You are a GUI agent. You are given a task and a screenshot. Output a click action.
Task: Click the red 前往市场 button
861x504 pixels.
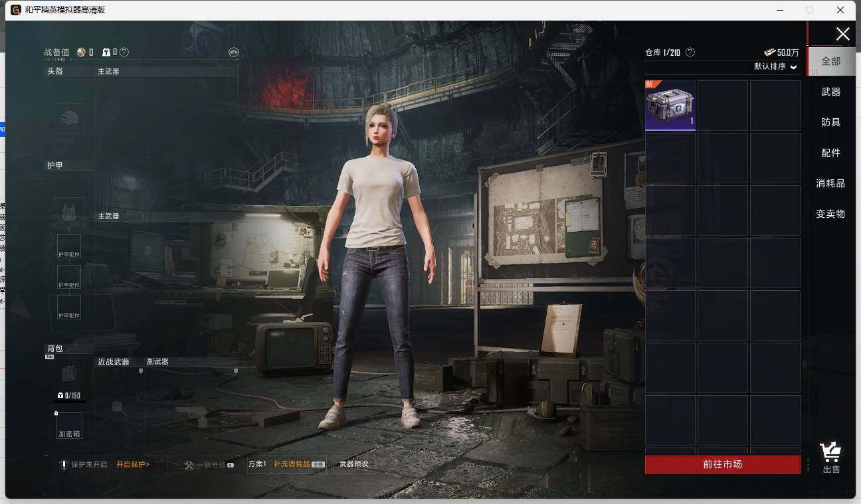(x=723, y=464)
